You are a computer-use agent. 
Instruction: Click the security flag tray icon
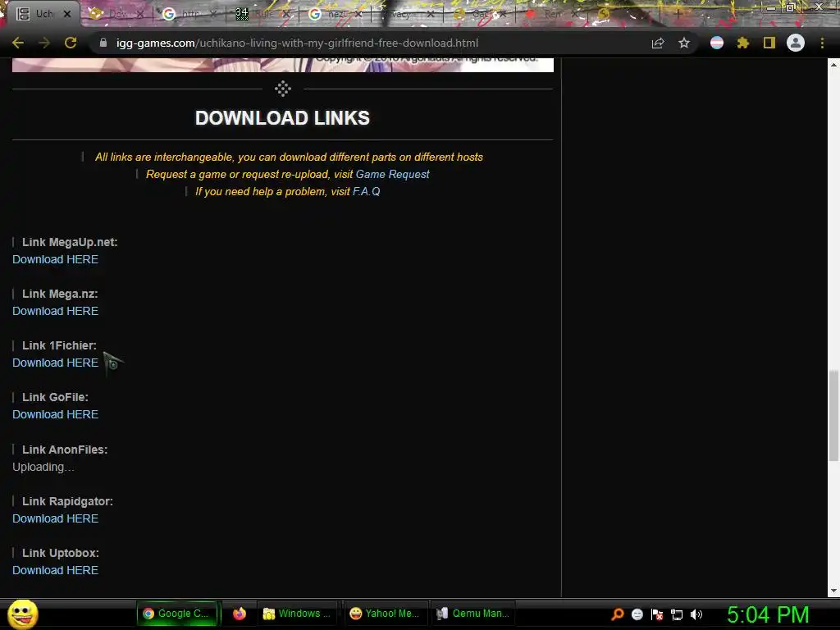coord(657,614)
